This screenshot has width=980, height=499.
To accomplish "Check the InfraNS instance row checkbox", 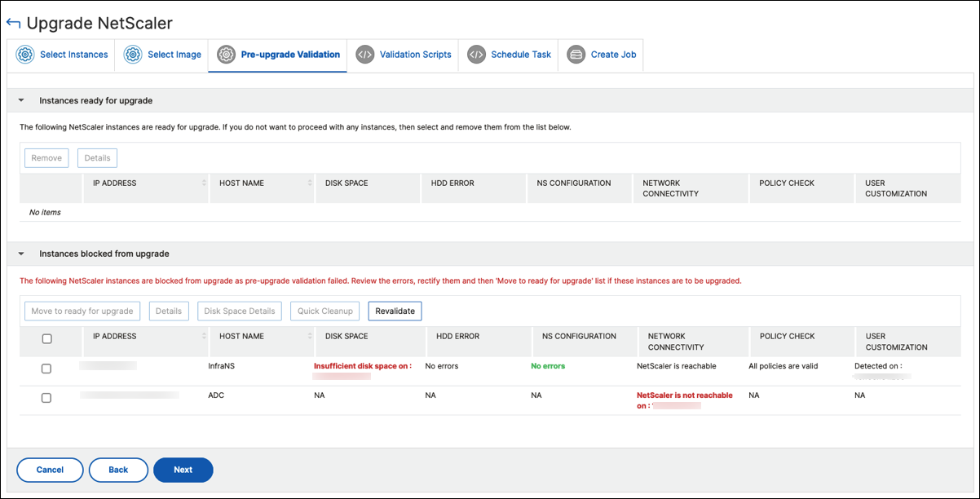I will tap(46, 369).
